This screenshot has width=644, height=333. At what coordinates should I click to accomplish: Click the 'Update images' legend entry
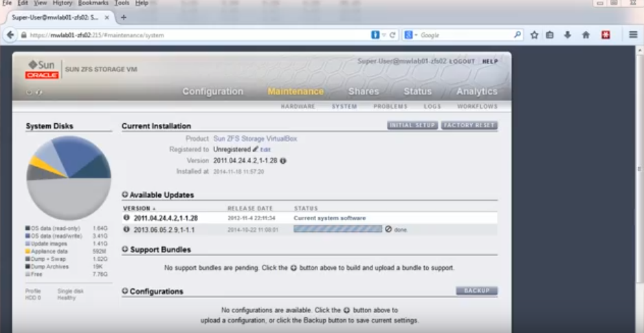[46, 244]
